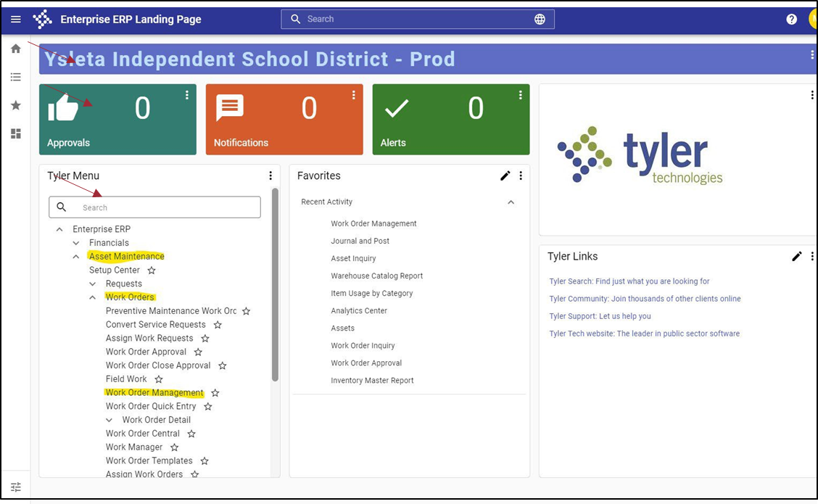
Task: Open the help question mark icon
Action: pos(791,20)
